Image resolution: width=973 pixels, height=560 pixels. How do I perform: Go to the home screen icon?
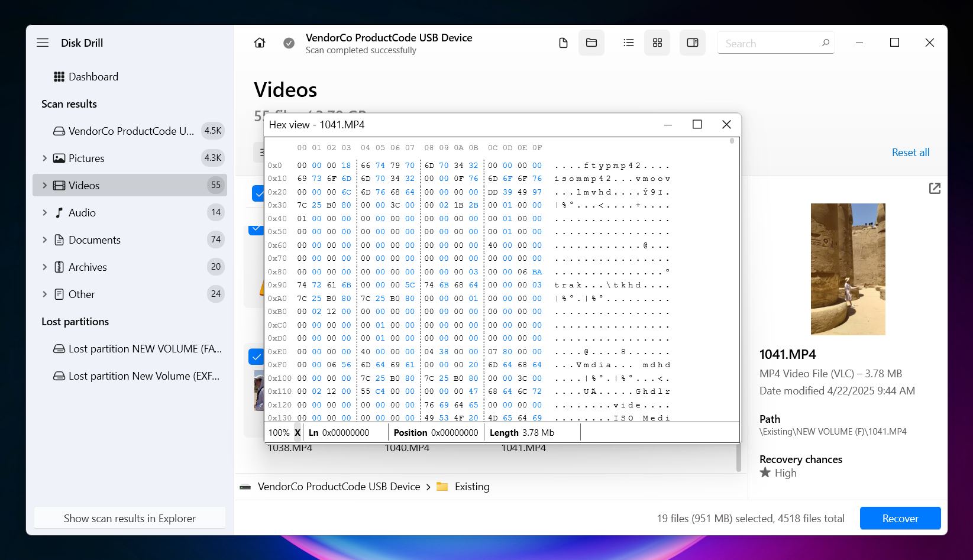pyautogui.click(x=260, y=43)
